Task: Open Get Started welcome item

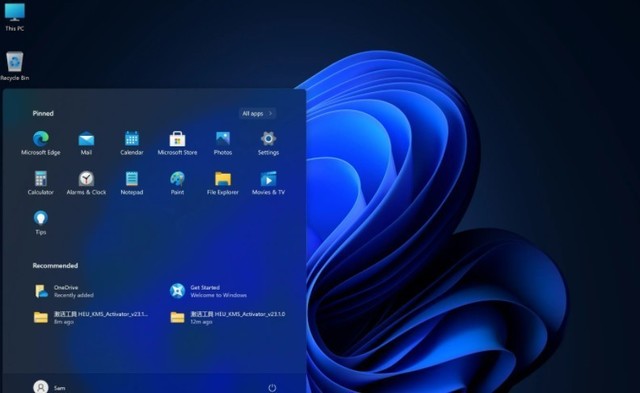Action: 208,291
